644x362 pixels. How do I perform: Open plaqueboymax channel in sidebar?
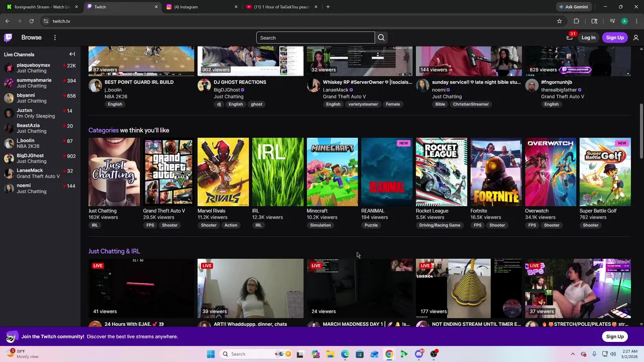tap(40, 68)
